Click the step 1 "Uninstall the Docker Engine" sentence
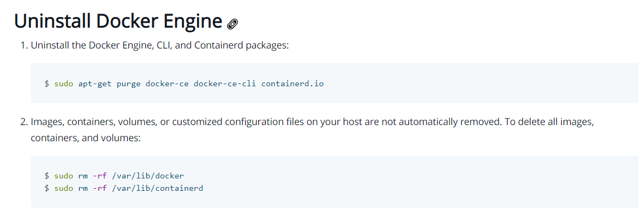The height and width of the screenshot is (214, 644). point(160,46)
